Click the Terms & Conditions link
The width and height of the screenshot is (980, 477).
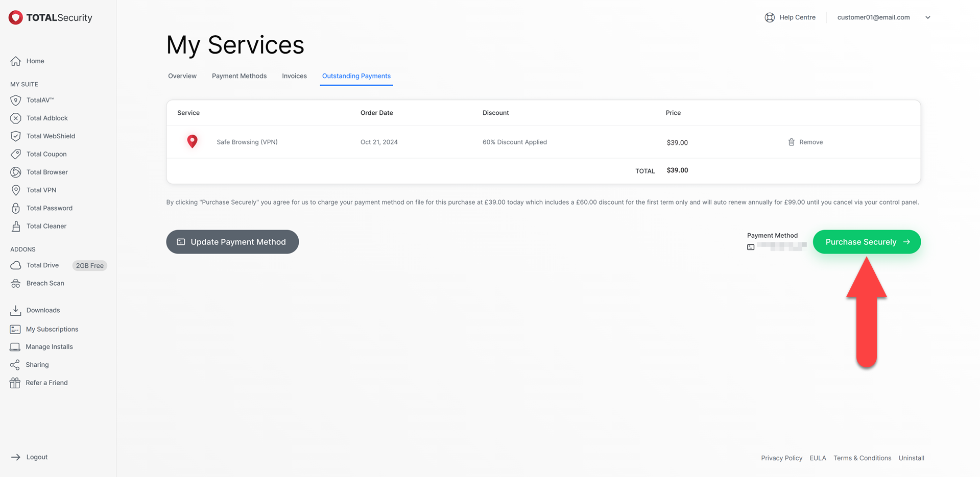pos(862,458)
